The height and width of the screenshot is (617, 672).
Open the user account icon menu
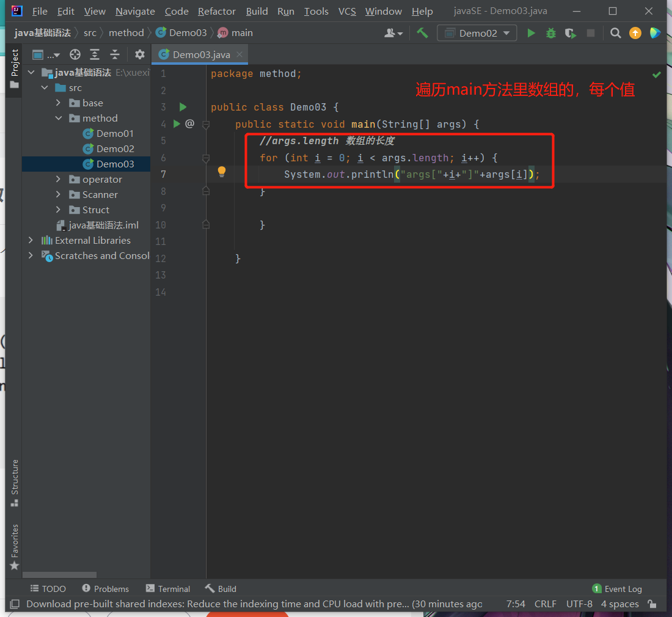pyautogui.click(x=393, y=33)
